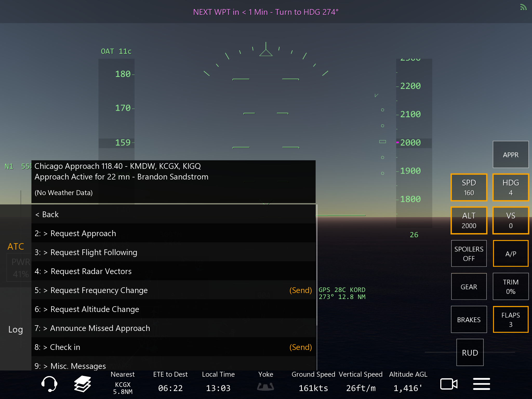The image size is (532, 399).
Task: Adjust the TRIM 0% control
Action: 510,287
